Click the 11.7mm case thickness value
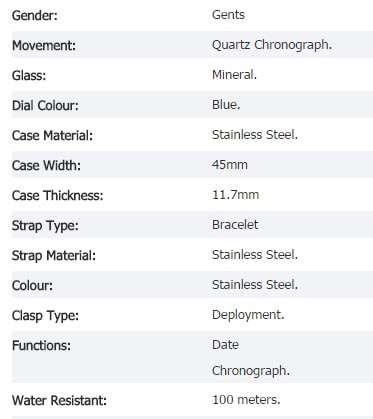Image resolution: width=373 pixels, height=419 pixels. click(235, 195)
